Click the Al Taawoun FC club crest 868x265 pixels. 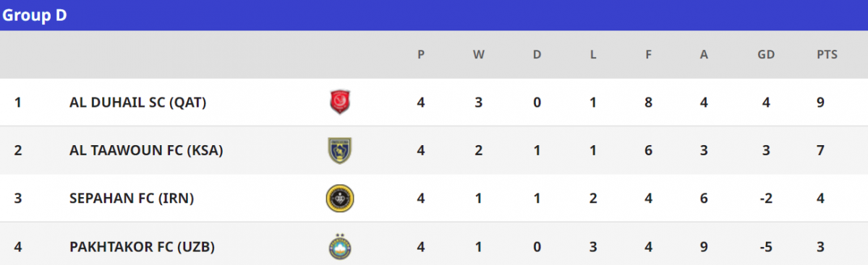[x=339, y=150]
